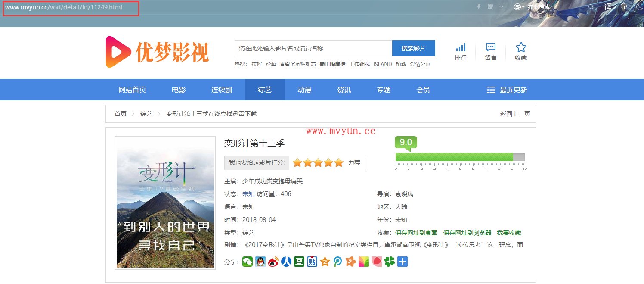Open the 排行 rankings panel
The image size is (644, 284).
(x=460, y=51)
